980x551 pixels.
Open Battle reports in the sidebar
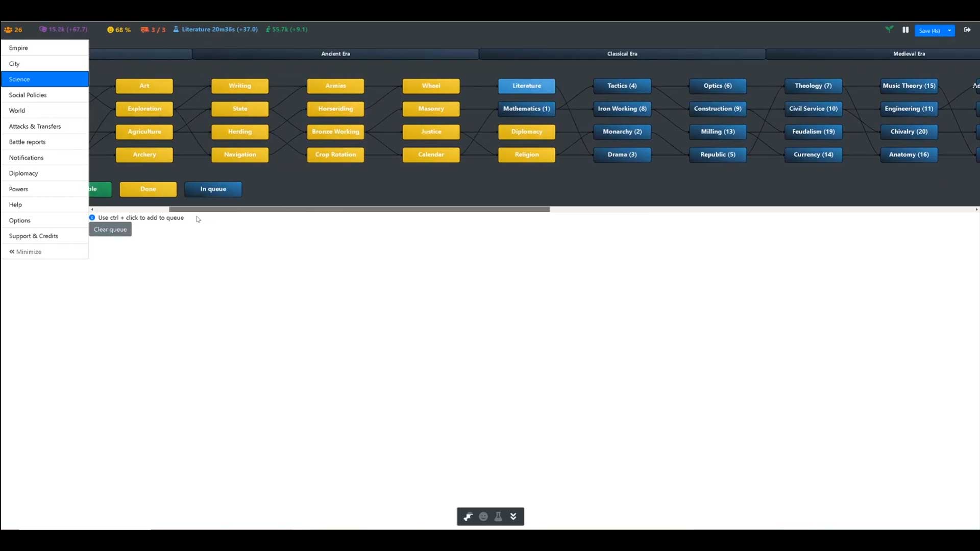coord(45,142)
